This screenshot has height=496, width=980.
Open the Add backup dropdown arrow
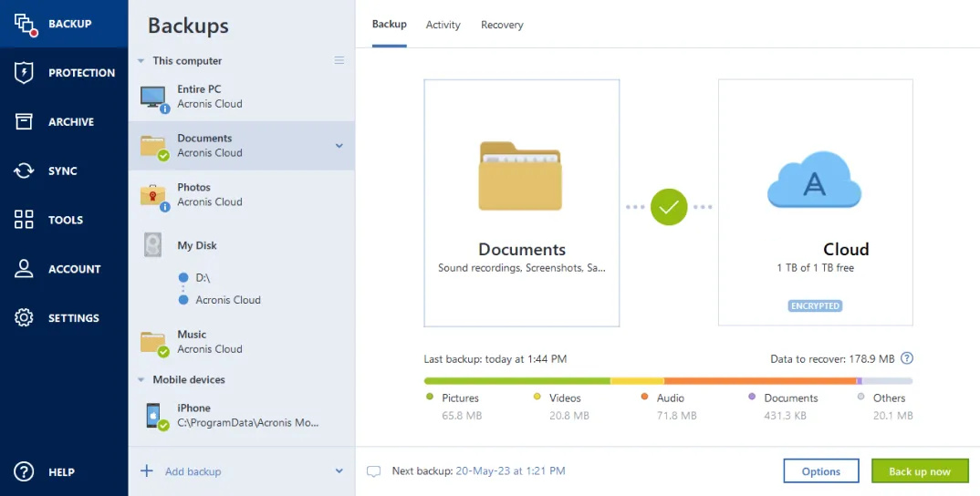coord(339,471)
